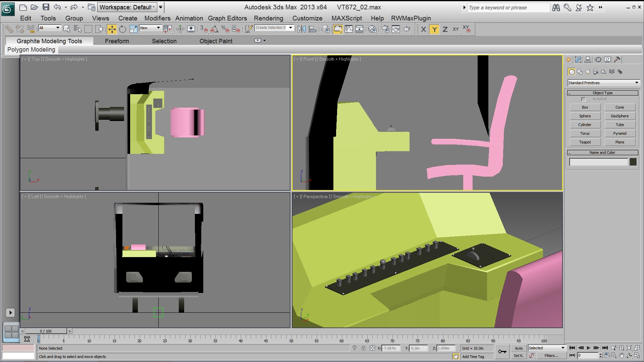Viewport: 644px width, 362px height.
Task: Switch to the Freeform ribbon tab
Action: point(117,41)
